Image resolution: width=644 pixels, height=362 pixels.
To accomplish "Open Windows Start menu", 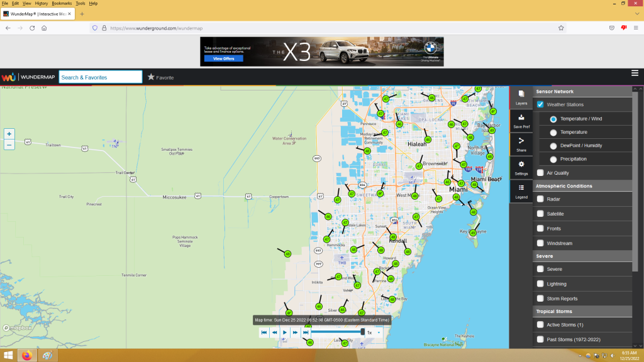I will [x=8, y=356].
